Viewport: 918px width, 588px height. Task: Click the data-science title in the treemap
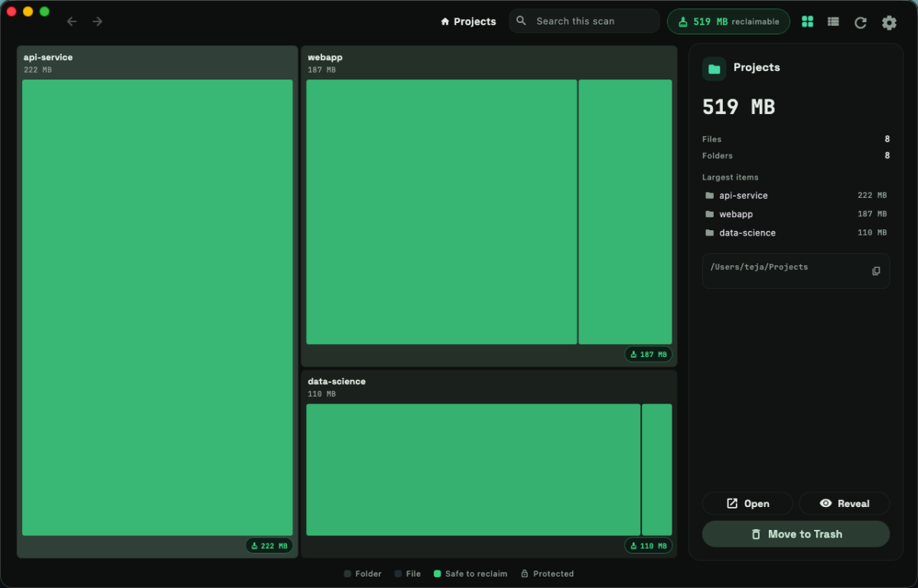pyautogui.click(x=337, y=382)
